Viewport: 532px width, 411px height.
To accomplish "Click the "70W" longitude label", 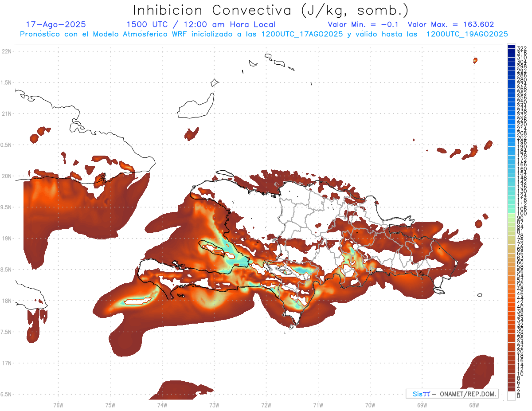I will coord(370,405).
